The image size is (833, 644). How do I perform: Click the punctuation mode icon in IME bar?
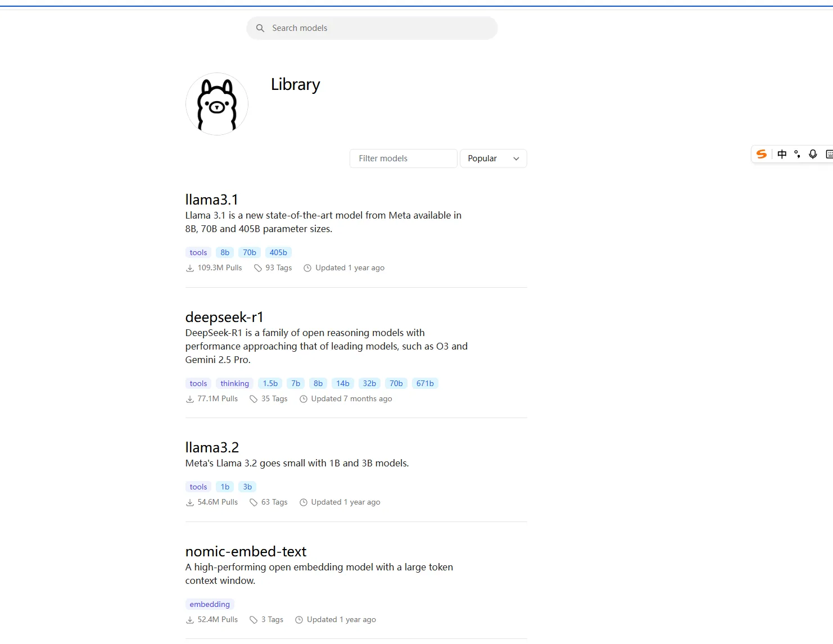(x=797, y=154)
